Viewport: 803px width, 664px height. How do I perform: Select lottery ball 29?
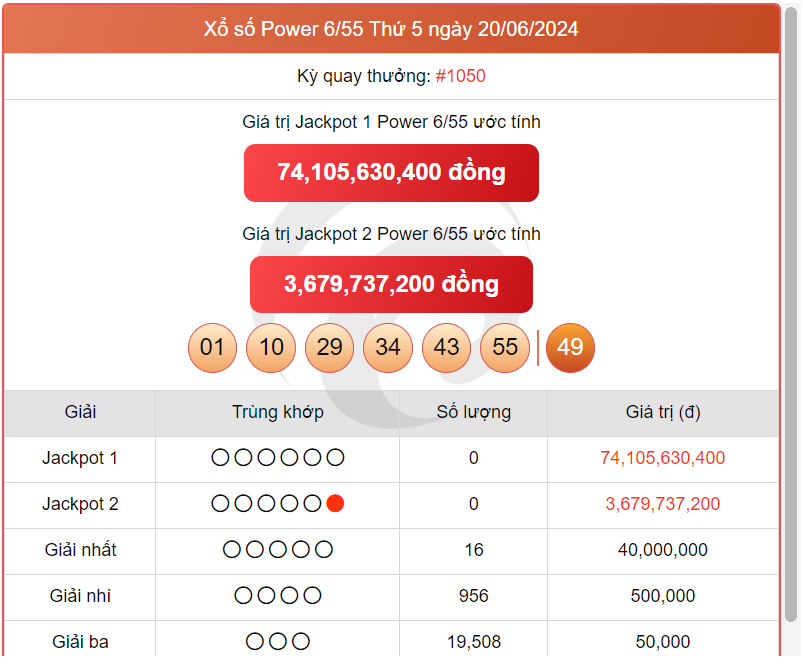pyautogui.click(x=329, y=348)
